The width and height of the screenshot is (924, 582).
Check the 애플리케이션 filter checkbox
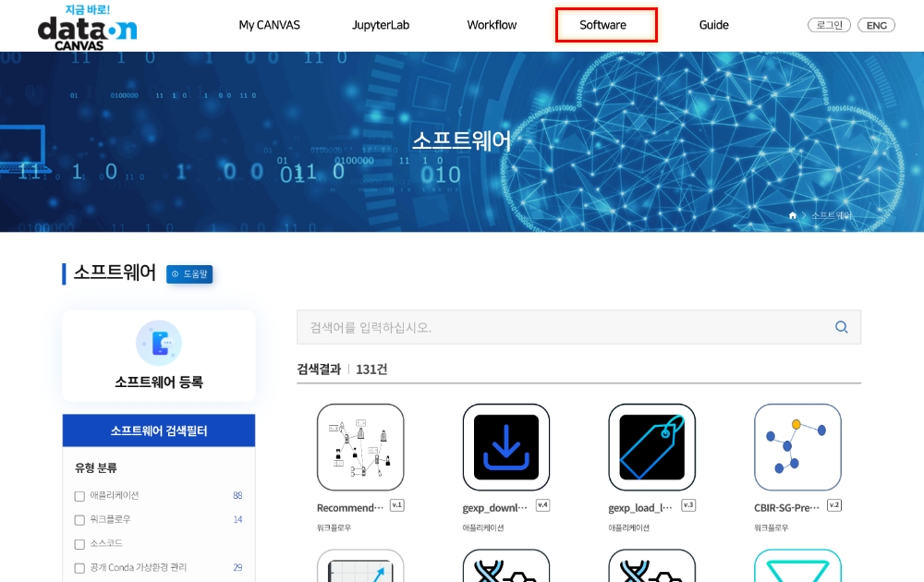pyautogui.click(x=79, y=496)
